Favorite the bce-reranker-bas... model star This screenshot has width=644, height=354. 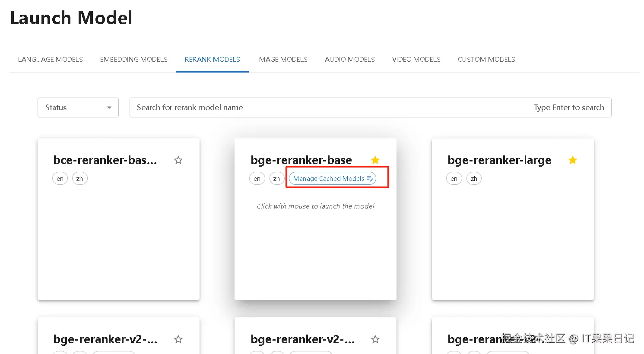(x=178, y=160)
